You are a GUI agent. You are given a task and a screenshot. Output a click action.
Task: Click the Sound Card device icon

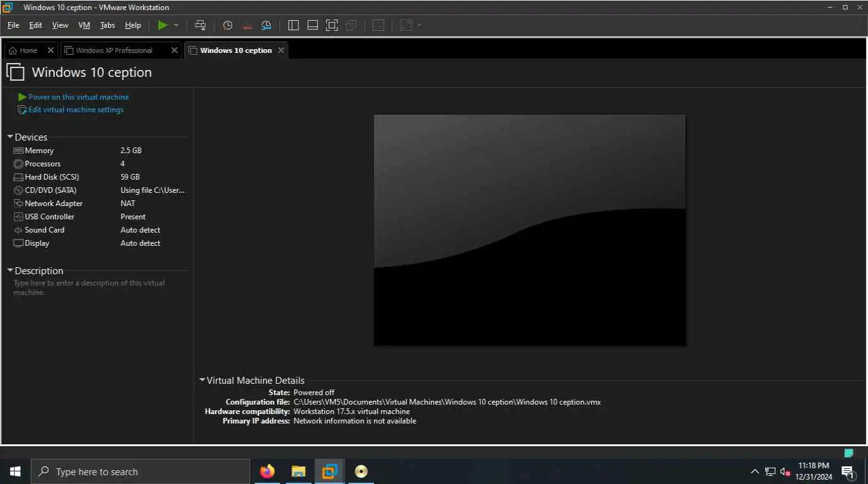pyautogui.click(x=18, y=230)
